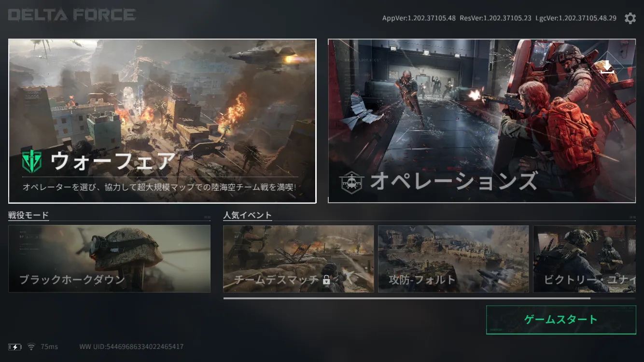Click the オペレーションズ helicopter emblem icon
Screen dimensions: 644x362
[351, 182]
